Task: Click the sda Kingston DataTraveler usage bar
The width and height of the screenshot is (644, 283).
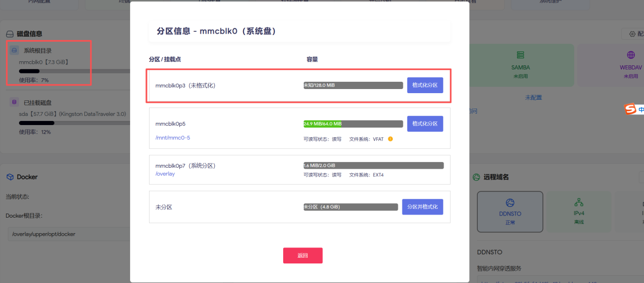Action: 75,123
